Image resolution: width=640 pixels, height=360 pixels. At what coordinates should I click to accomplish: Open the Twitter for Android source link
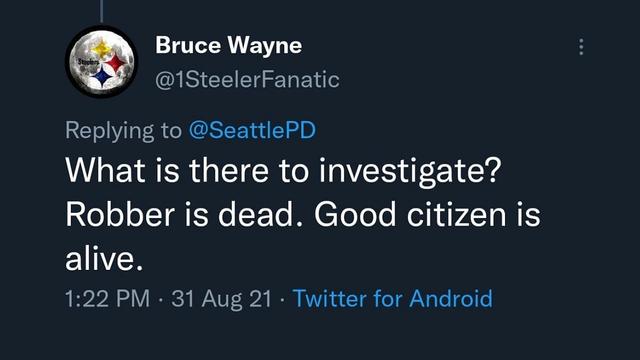tap(393, 298)
